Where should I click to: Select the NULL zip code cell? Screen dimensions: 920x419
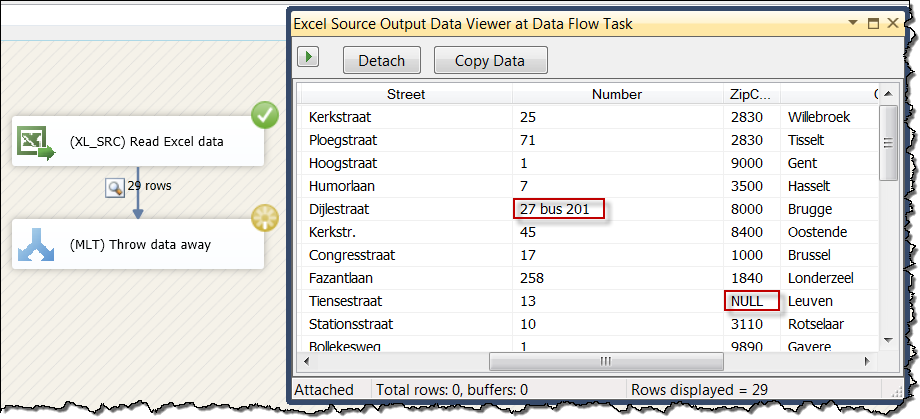pyautogui.click(x=752, y=302)
